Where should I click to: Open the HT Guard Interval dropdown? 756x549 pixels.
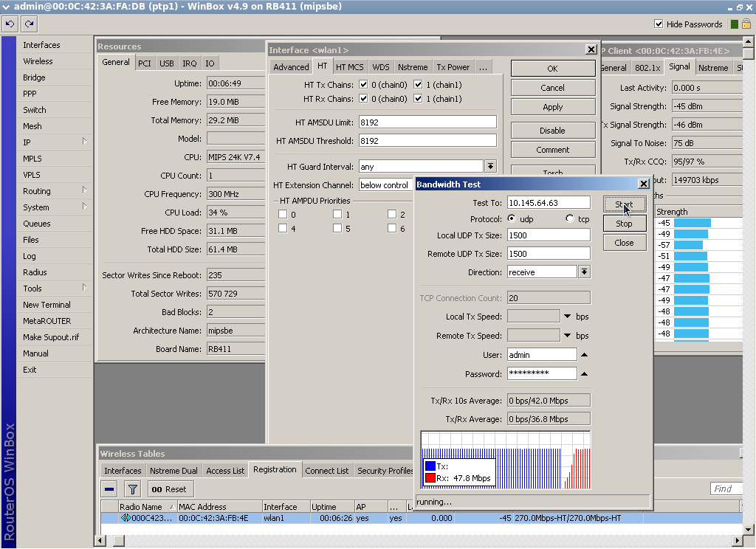490,165
